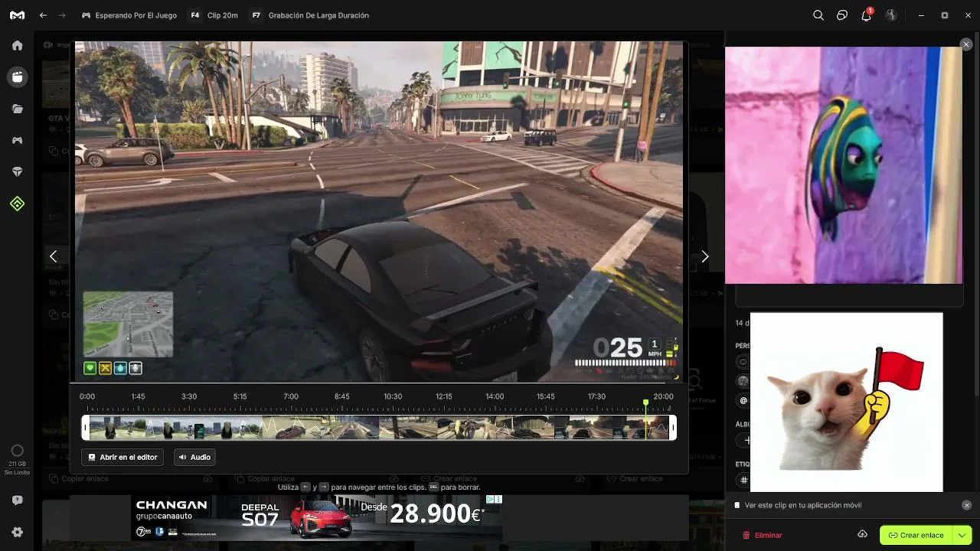Click the white gem icon in the sidebar
The image size is (980, 551).
tap(17, 172)
